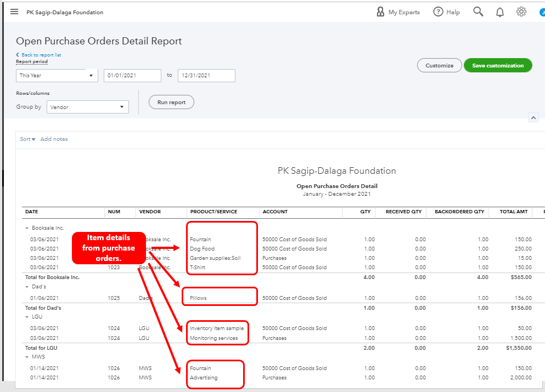
Task: Go back to report list
Action: [38, 55]
